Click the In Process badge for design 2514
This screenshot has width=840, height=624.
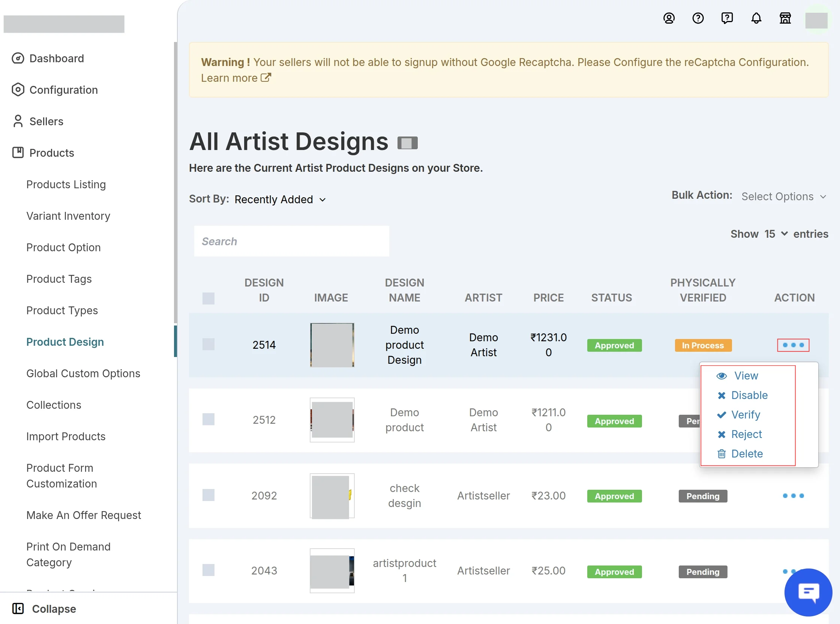[703, 345]
